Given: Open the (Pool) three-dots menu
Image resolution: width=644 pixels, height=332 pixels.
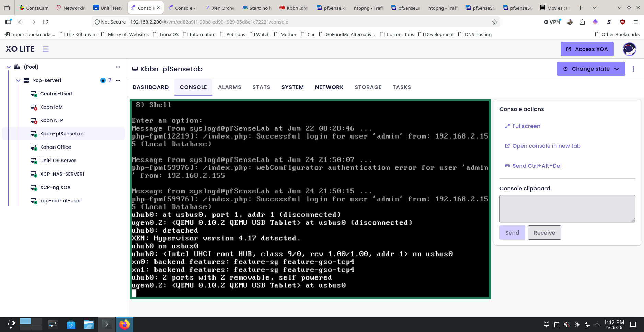Looking at the screenshot, I should click(x=118, y=67).
